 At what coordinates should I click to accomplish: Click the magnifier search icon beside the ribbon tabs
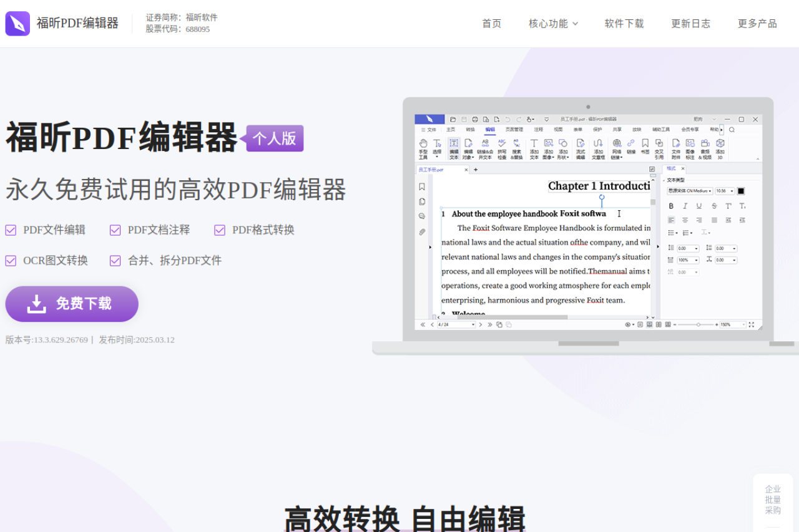pos(732,130)
